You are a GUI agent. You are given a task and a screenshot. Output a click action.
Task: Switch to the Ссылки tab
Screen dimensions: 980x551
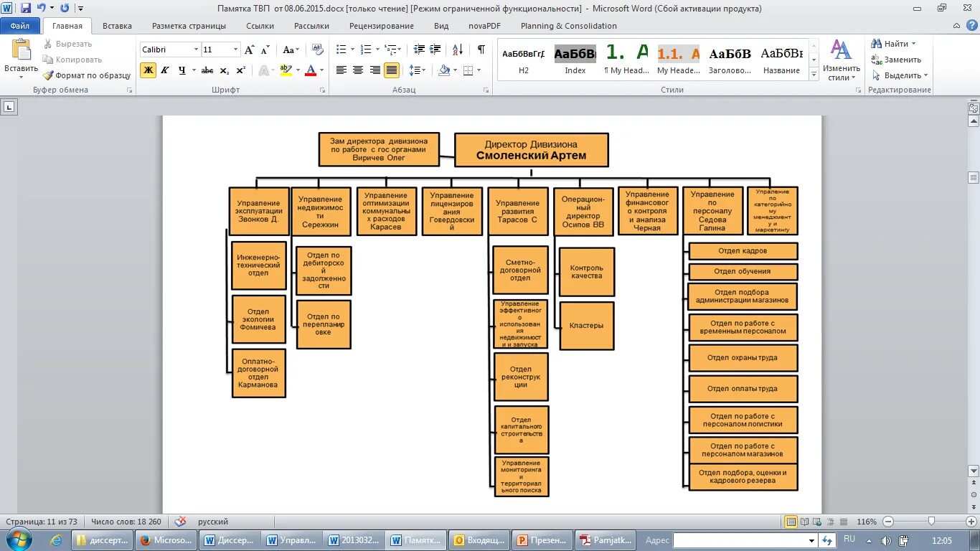coord(260,26)
